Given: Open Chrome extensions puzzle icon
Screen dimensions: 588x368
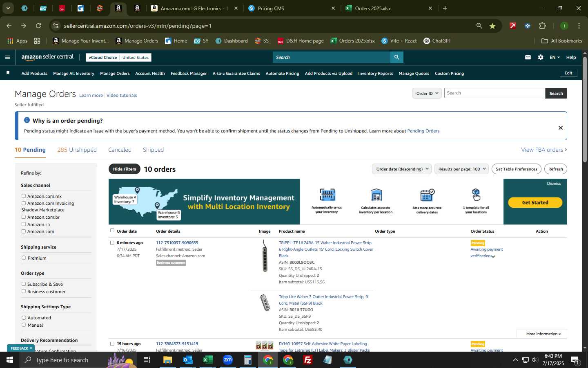Looking at the screenshot, I should (x=542, y=26).
